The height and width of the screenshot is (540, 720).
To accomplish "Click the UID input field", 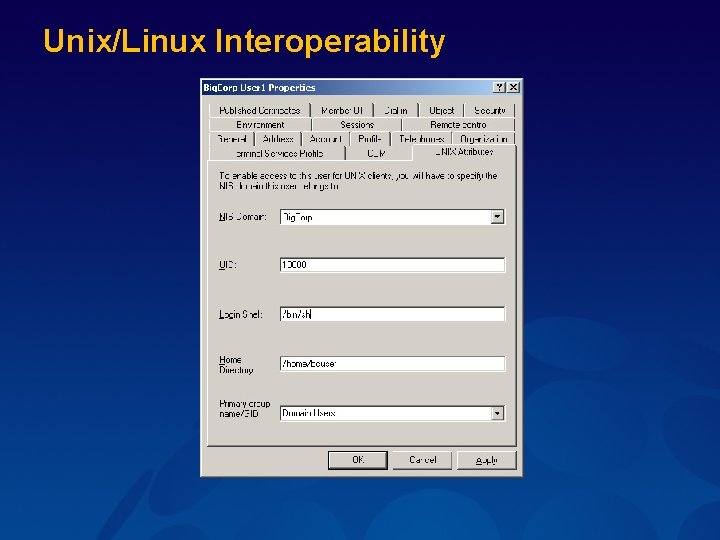I will tap(392, 265).
